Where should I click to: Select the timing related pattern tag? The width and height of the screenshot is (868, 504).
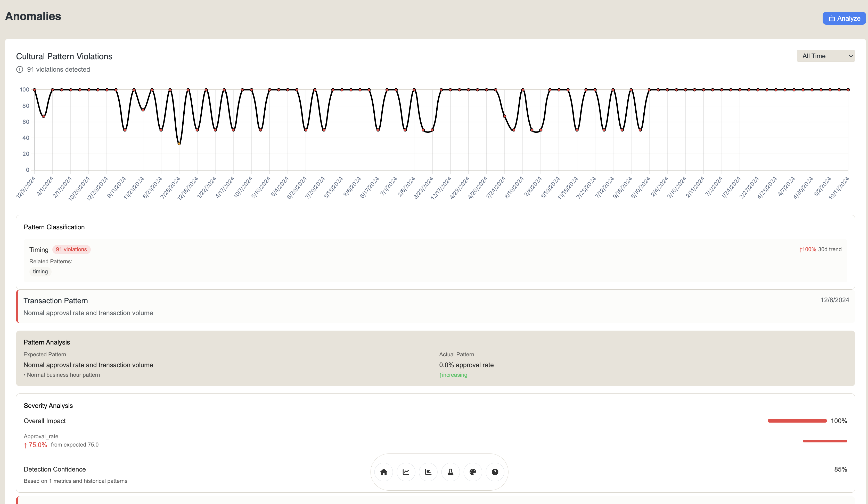pos(40,272)
